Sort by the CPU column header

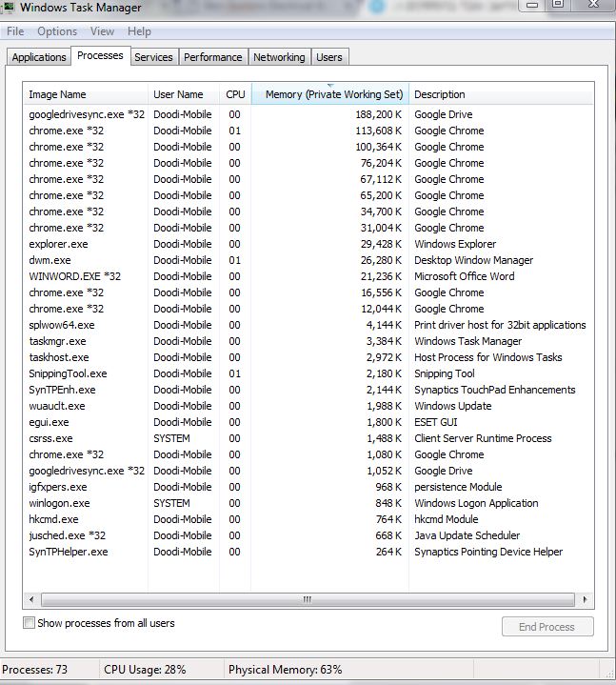click(235, 94)
